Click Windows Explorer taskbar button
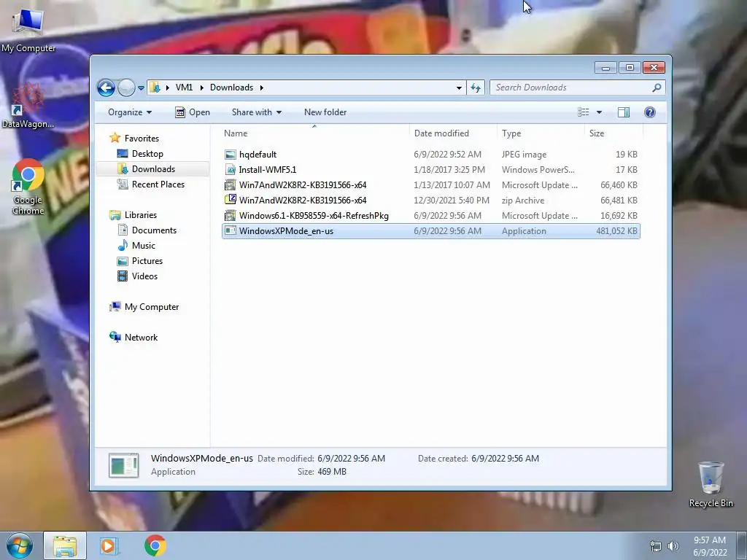Image resolution: width=747 pixels, height=560 pixels. (65, 545)
